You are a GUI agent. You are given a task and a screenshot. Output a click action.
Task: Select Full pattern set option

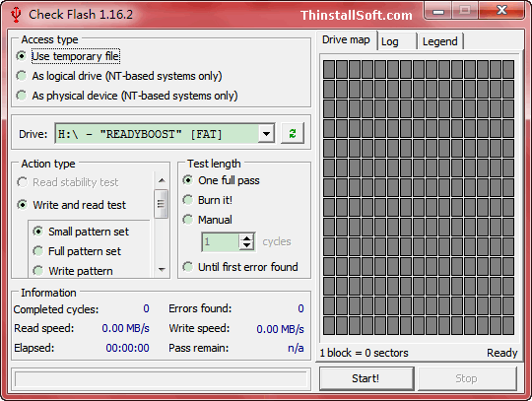click(77, 251)
